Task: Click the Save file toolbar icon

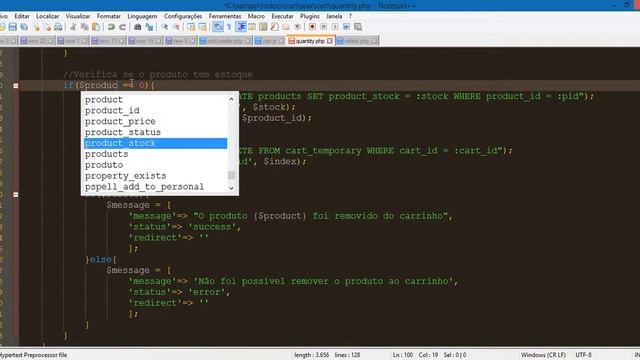Action: click(x=13, y=27)
